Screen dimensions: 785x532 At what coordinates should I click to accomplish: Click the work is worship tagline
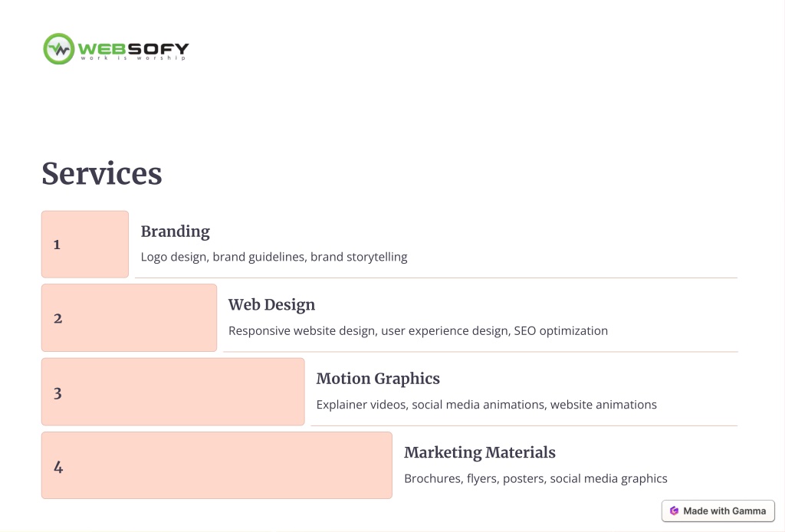[x=133, y=58]
